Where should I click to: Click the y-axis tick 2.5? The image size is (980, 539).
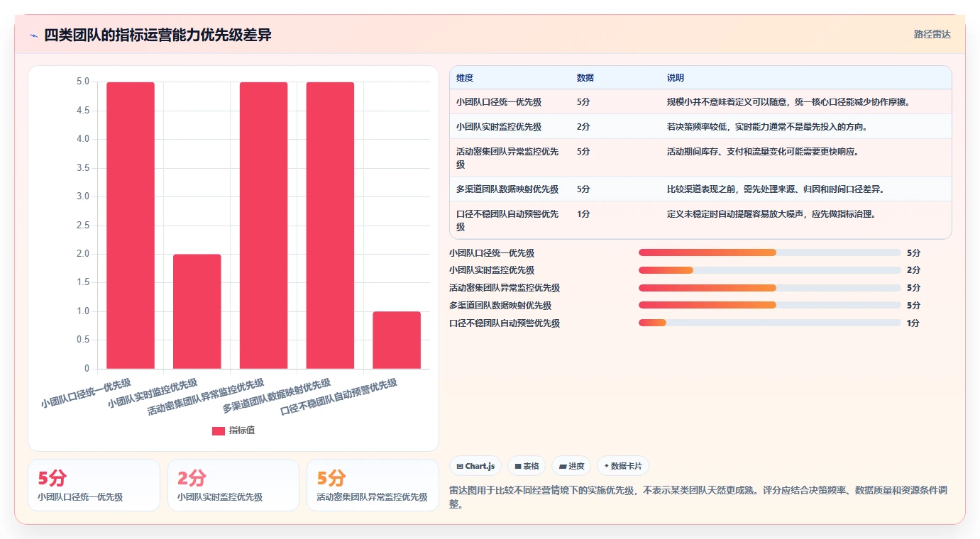pyautogui.click(x=83, y=226)
